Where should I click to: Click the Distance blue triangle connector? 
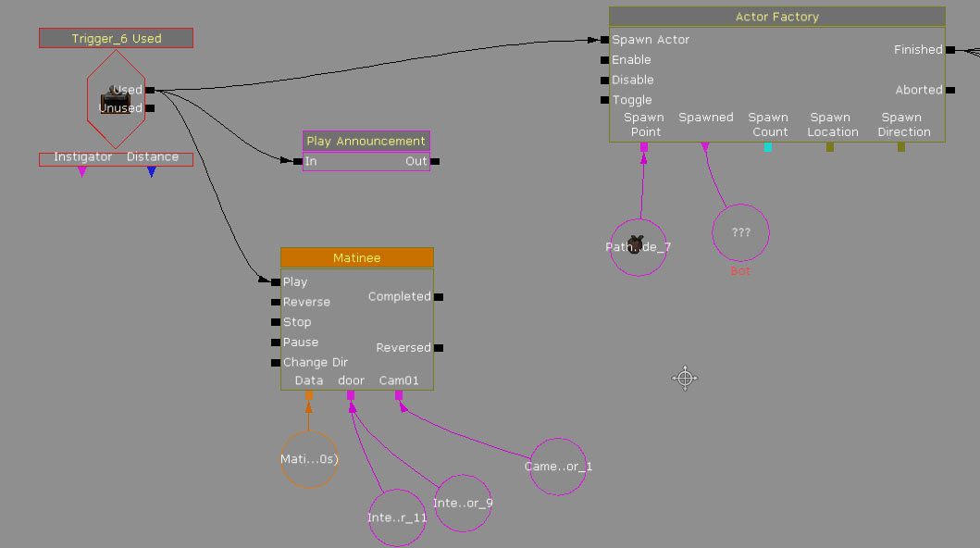pyautogui.click(x=151, y=171)
